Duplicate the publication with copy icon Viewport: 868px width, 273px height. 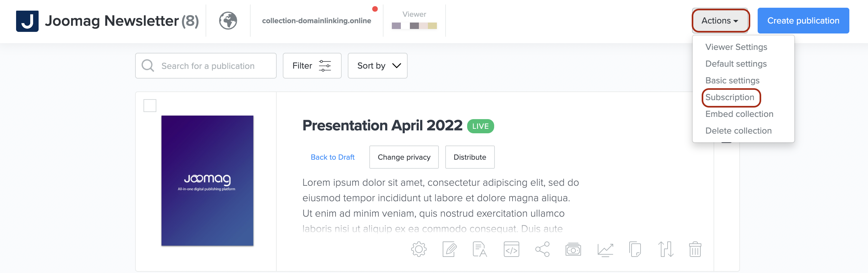(635, 249)
